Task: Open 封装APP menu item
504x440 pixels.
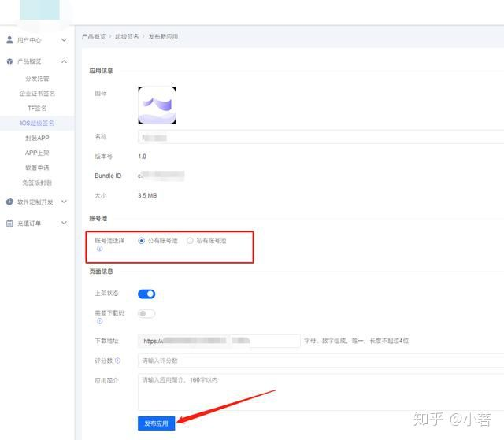Action: tap(37, 138)
